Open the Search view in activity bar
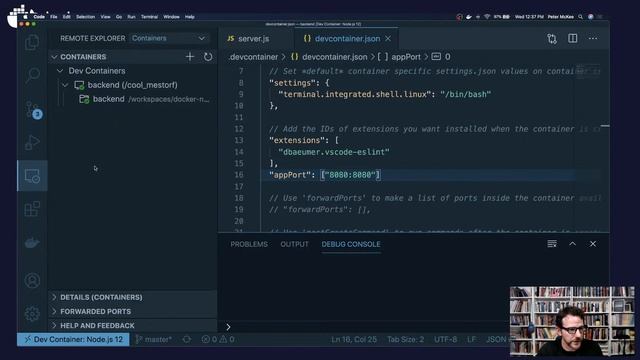Viewport: 640px width, 360px height. pyautogui.click(x=32, y=76)
